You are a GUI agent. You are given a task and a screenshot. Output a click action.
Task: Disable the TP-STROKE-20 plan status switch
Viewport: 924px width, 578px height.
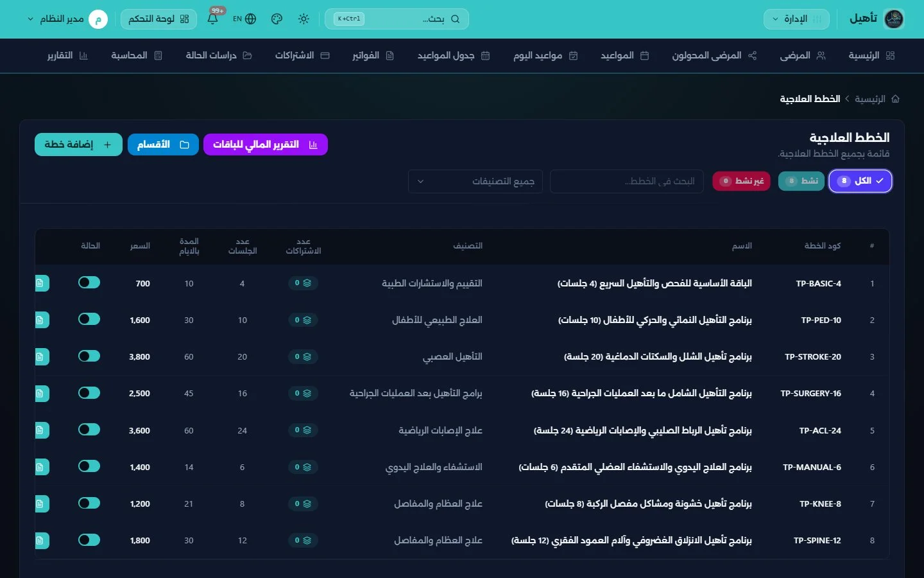point(89,356)
